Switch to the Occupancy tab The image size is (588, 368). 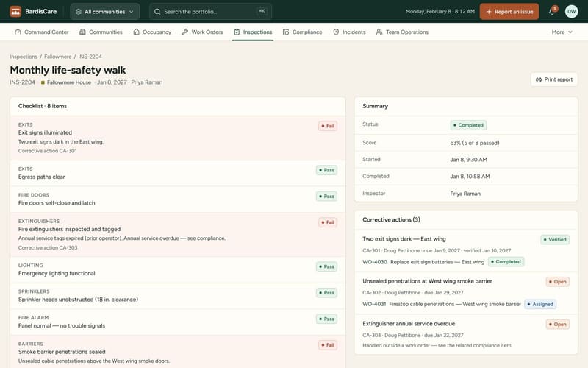(152, 32)
